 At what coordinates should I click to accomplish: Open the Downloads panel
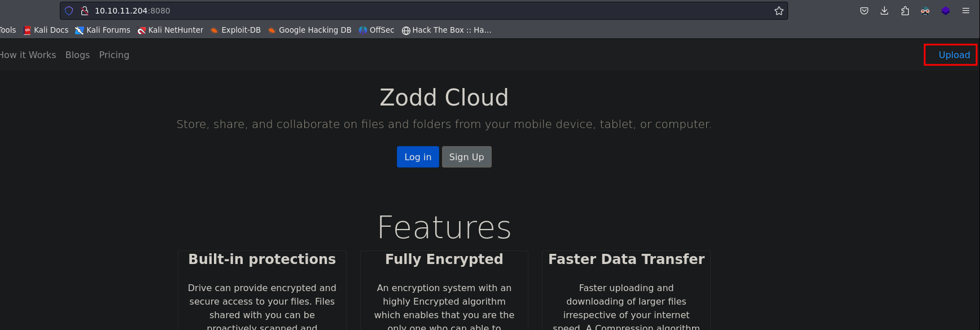tap(884, 11)
